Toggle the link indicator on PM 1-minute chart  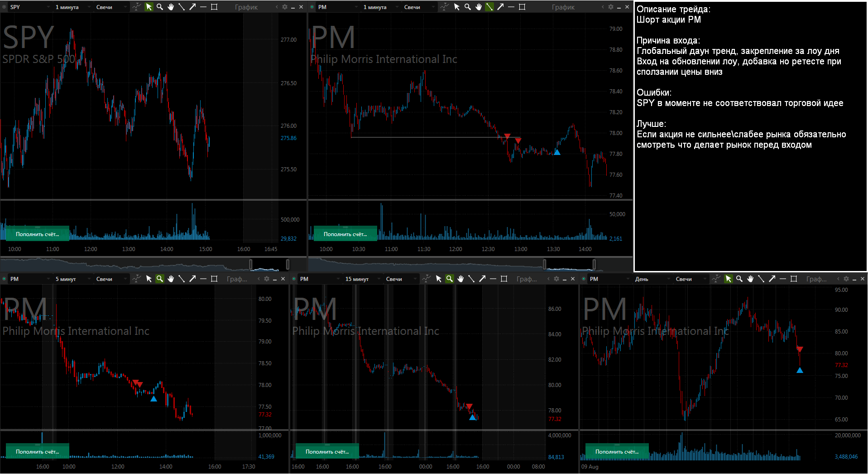pyautogui.click(x=312, y=7)
